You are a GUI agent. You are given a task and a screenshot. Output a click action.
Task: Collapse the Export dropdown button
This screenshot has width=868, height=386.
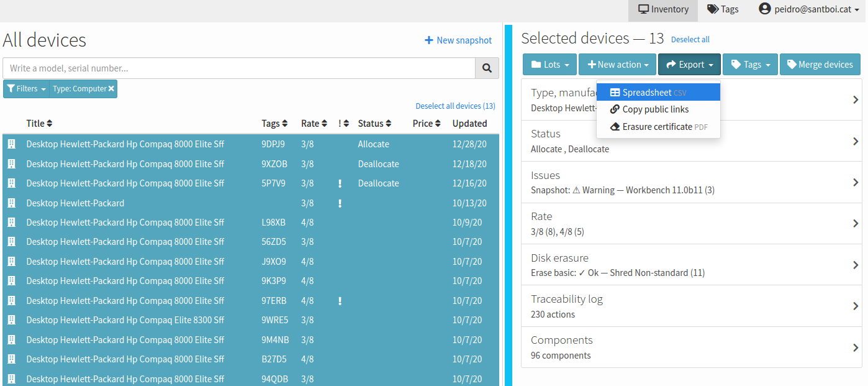pyautogui.click(x=689, y=65)
